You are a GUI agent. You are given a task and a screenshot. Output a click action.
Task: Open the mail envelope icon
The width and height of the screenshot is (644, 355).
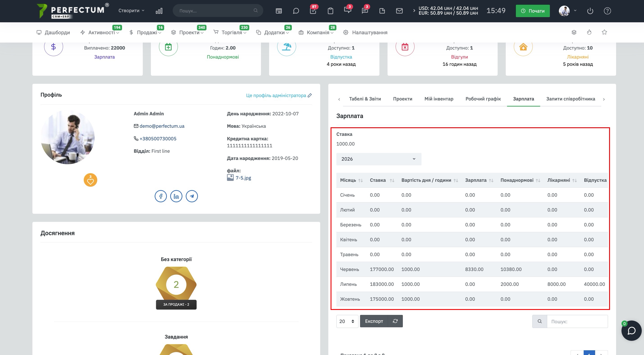coord(399,11)
